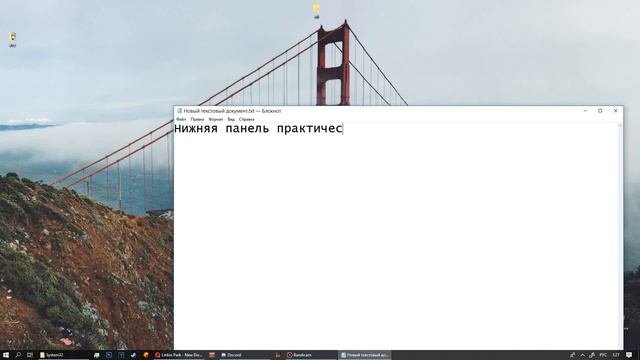640x360 pixels.
Task: Switch РУС input language indicator
Action: (x=603, y=355)
